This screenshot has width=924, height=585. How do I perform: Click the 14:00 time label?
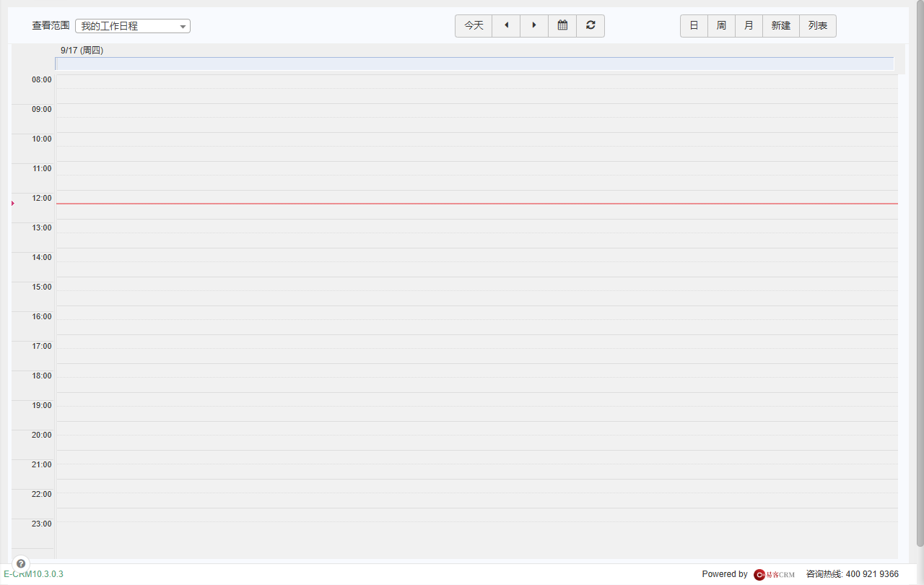point(42,257)
